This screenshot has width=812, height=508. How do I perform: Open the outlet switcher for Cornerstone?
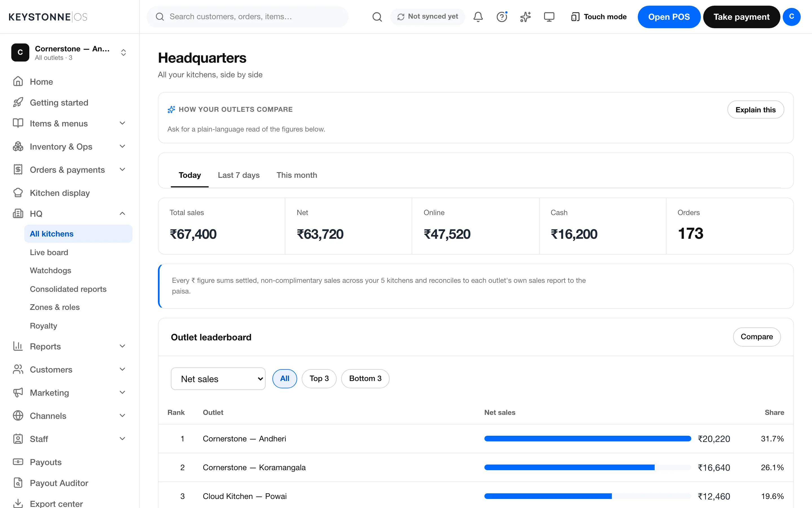coord(70,52)
